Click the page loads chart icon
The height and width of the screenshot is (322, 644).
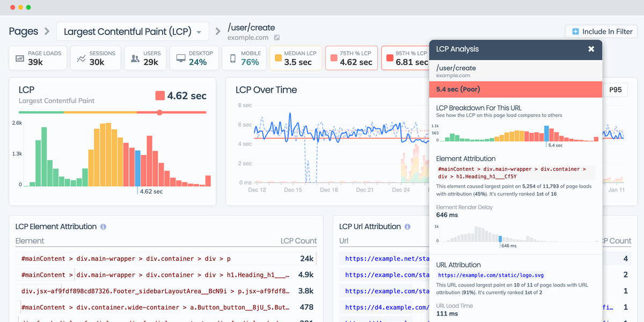point(20,58)
